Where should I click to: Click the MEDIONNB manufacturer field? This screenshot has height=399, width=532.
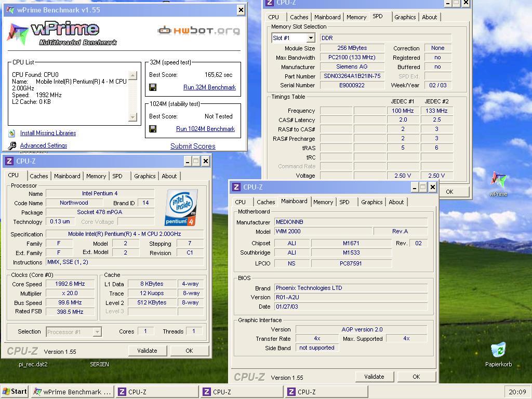(351, 222)
